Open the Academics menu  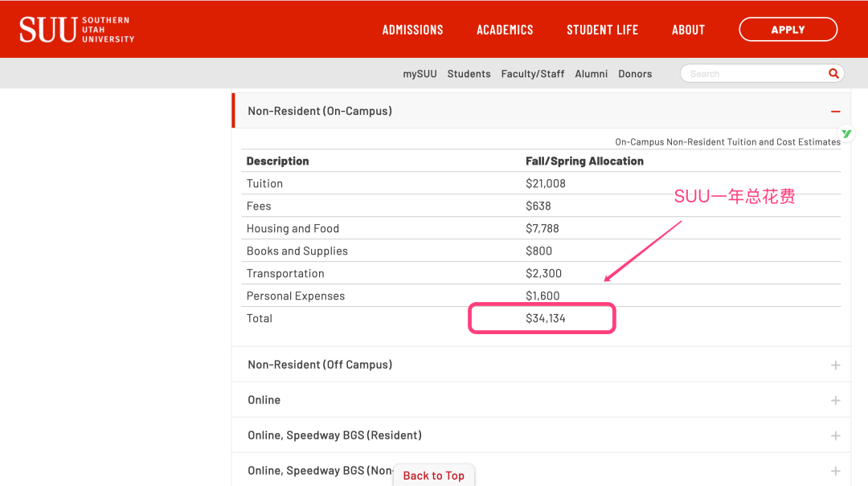(x=505, y=30)
